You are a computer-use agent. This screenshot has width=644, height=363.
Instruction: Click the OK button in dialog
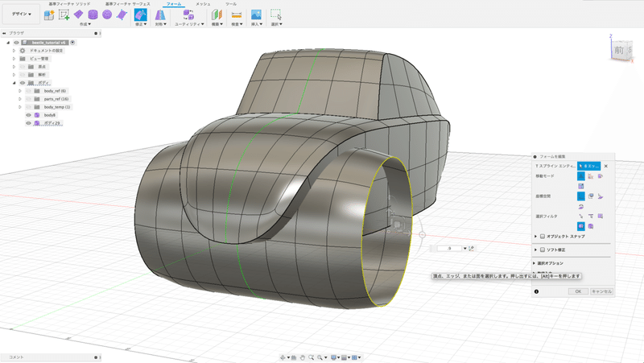(x=577, y=291)
